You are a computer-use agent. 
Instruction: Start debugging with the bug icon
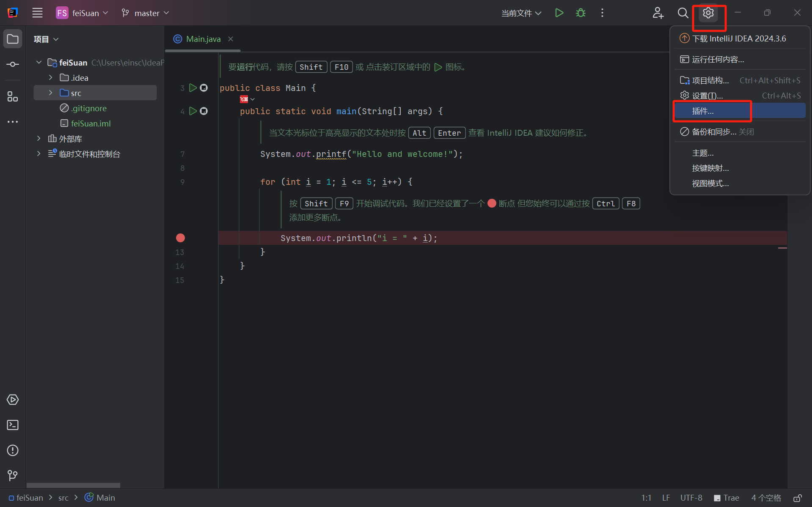581,13
